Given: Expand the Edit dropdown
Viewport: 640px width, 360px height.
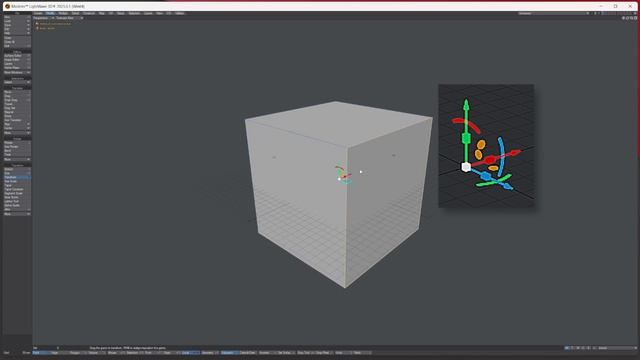Looking at the screenshot, I should [x=17, y=29].
